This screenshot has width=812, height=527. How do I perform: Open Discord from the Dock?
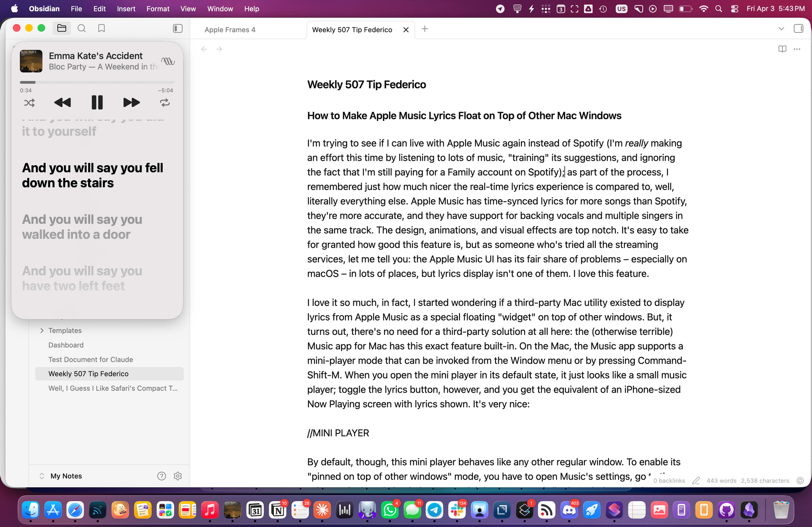click(569, 510)
